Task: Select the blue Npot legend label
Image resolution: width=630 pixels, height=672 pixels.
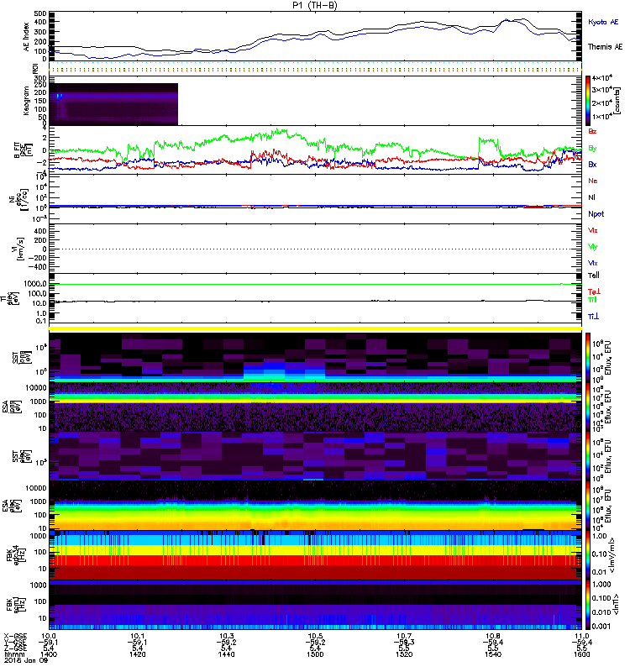Action: point(596,214)
